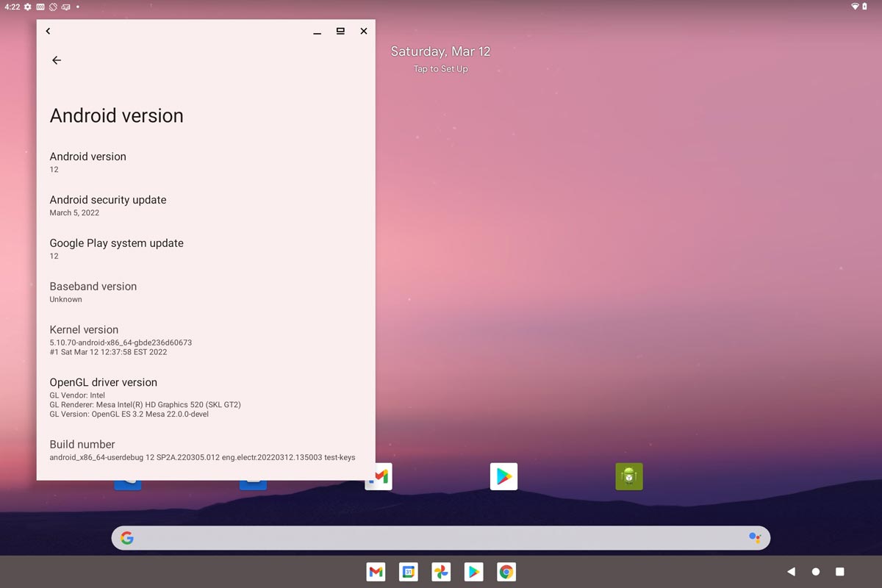Tap the Android security update entry

point(108,205)
